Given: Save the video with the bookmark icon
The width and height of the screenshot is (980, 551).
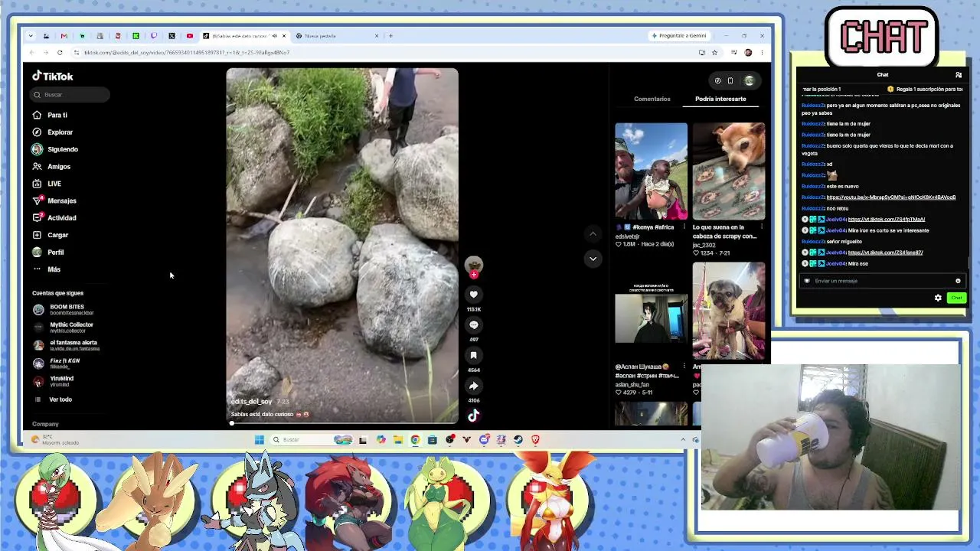Looking at the screenshot, I should (x=474, y=355).
